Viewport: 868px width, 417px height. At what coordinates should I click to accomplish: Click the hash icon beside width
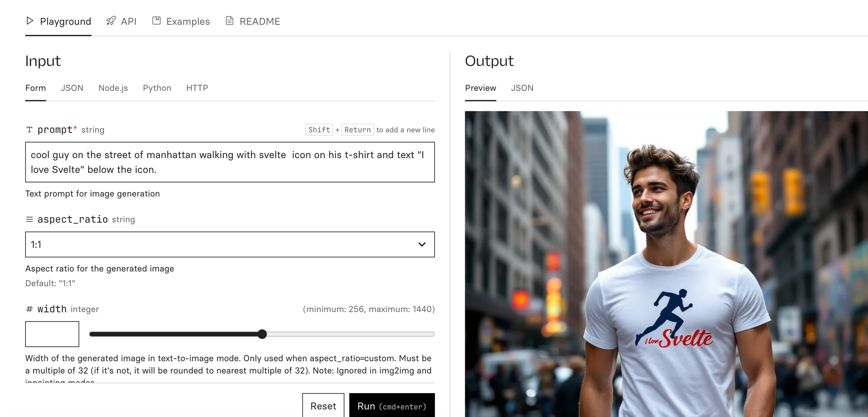point(30,309)
